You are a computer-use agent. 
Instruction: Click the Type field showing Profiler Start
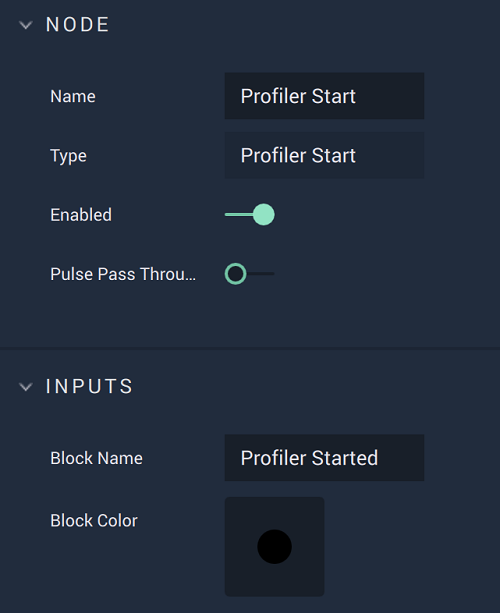point(324,155)
